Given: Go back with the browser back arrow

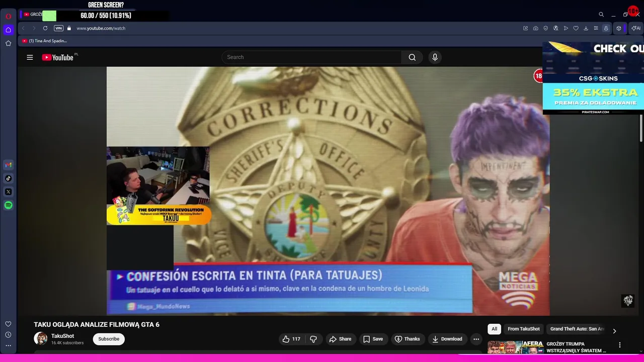Looking at the screenshot, I should click(23, 28).
